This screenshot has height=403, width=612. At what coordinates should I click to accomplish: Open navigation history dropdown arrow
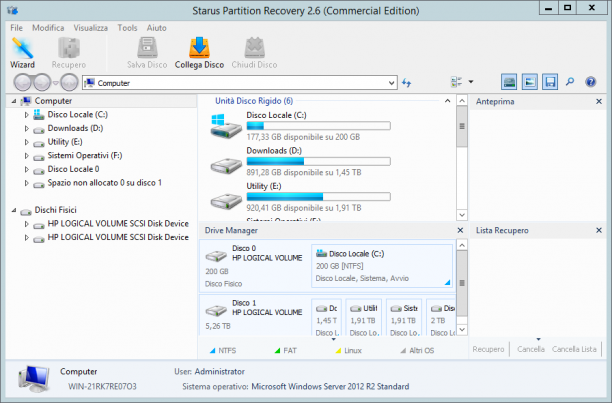[56, 83]
